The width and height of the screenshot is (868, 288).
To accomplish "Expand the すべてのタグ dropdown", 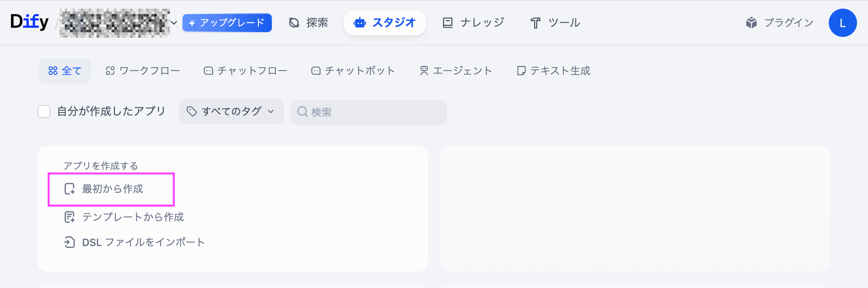I will point(231,111).
